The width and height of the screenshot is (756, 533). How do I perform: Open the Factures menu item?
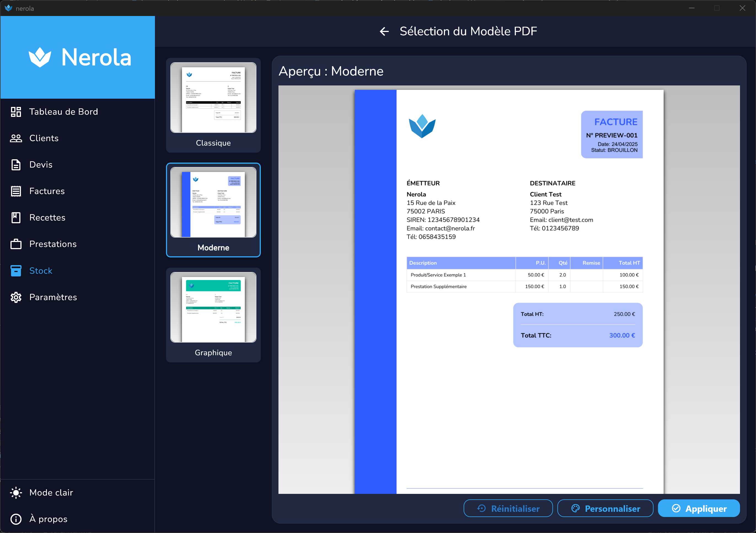tap(47, 191)
